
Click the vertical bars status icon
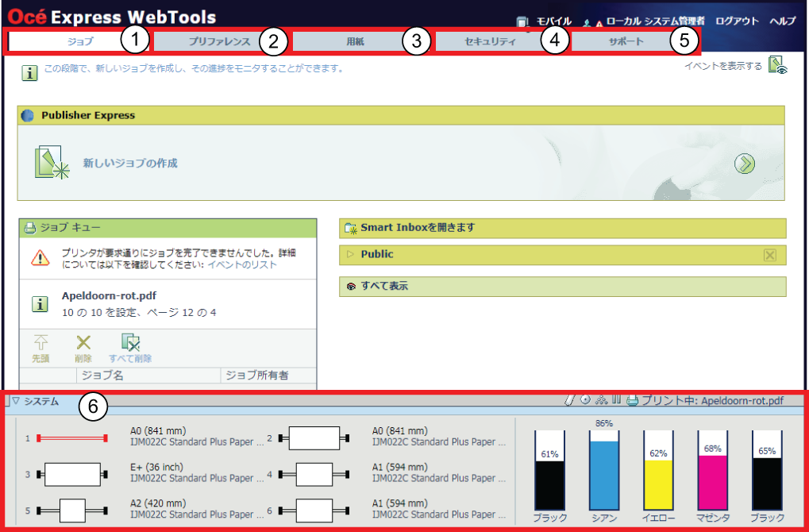[617, 399]
